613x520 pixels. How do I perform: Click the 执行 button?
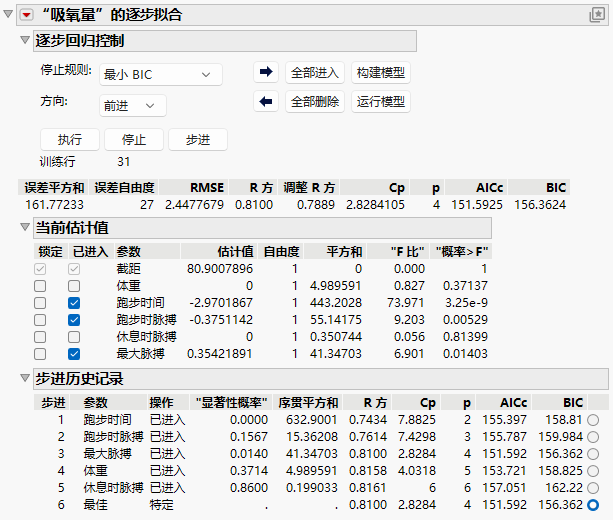click(70, 140)
